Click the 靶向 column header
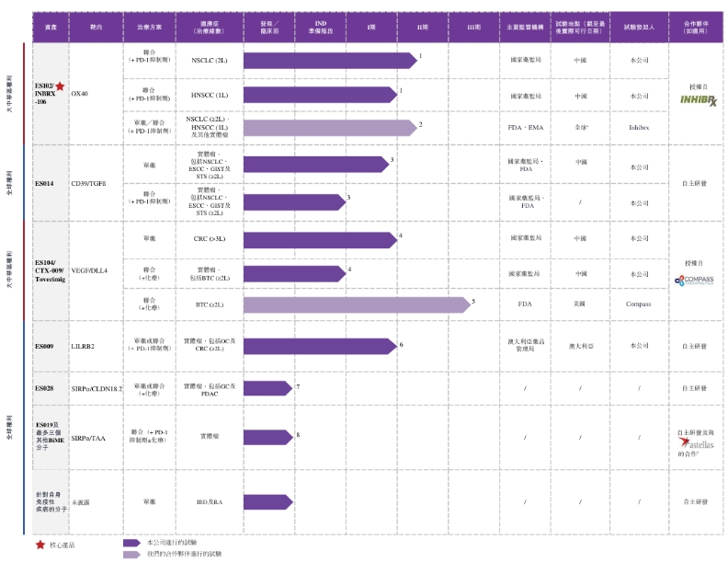Image resolution: width=728 pixels, height=562 pixels. (x=97, y=28)
